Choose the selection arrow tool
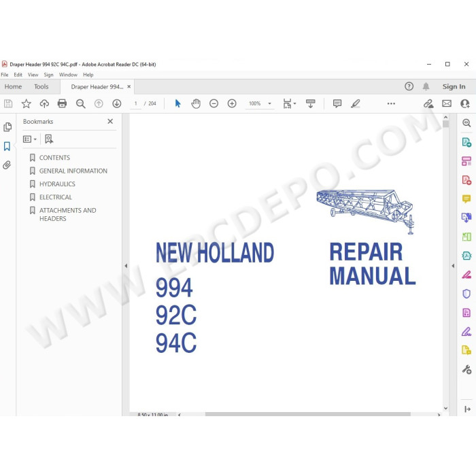476x476 pixels. 178,104
